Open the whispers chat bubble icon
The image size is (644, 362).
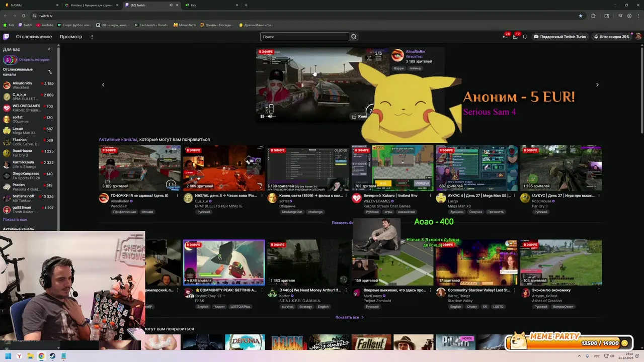pyautogui.click(x=525, y=37)
